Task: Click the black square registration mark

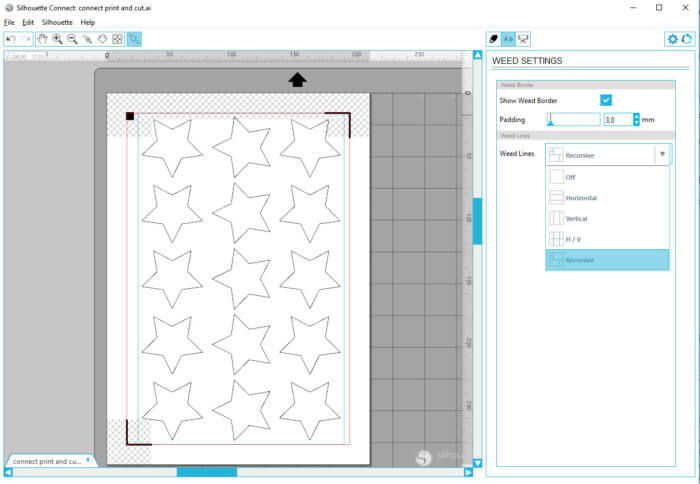Action: click(x=130, y=116)
